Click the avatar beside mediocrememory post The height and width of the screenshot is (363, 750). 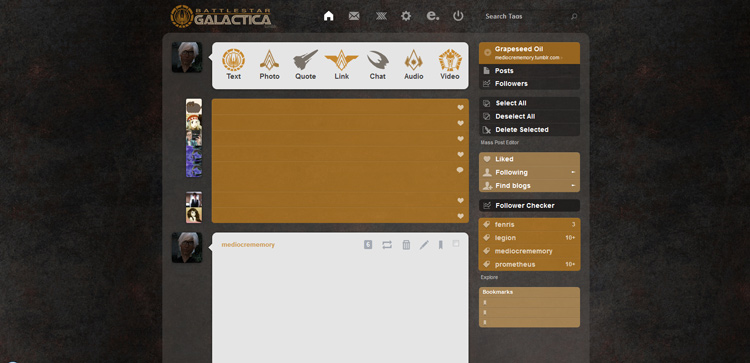[x=187, y=248]
